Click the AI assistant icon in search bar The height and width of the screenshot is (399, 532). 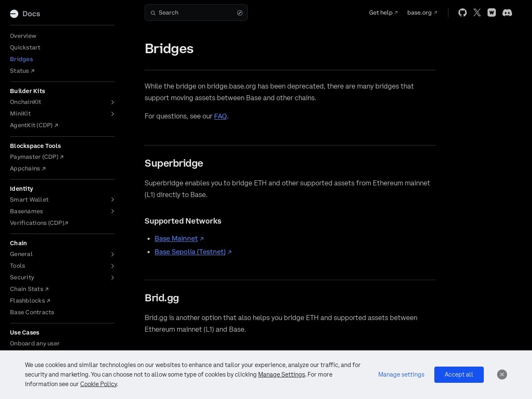240,13
